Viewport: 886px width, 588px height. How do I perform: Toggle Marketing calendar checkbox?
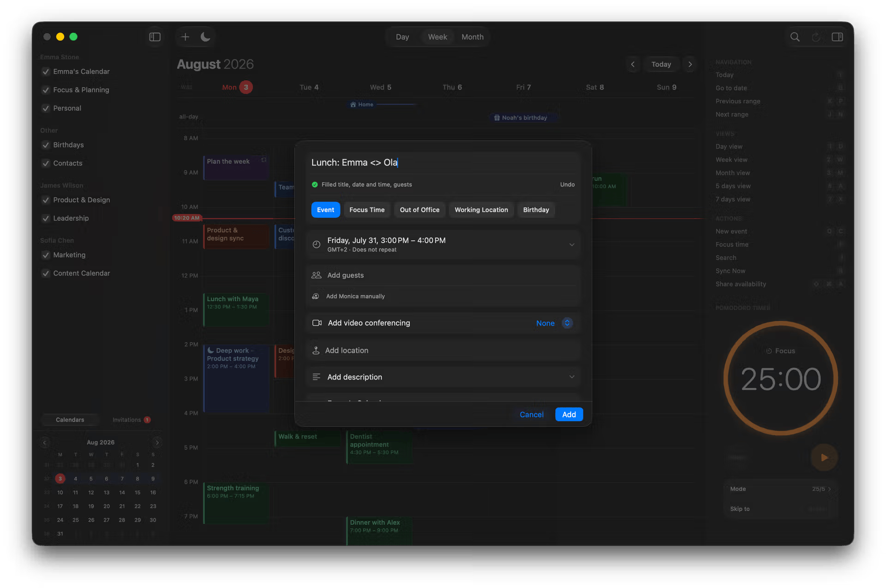[46, 255]
